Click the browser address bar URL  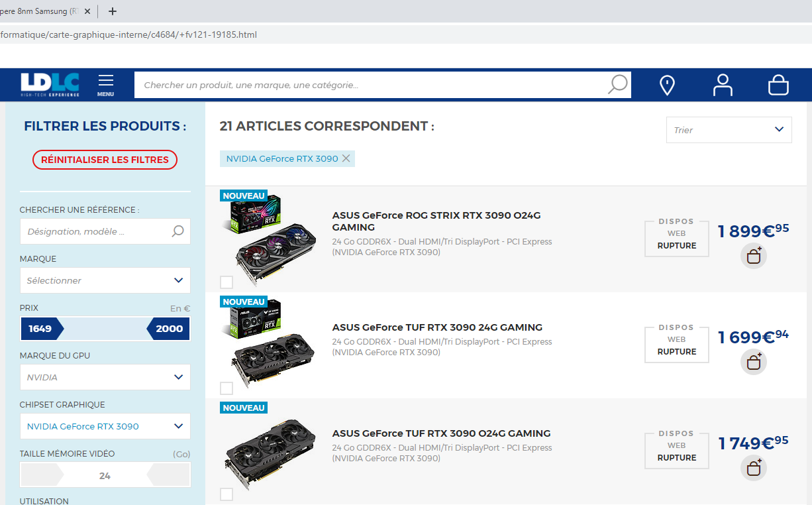click(x=128, y=34)
